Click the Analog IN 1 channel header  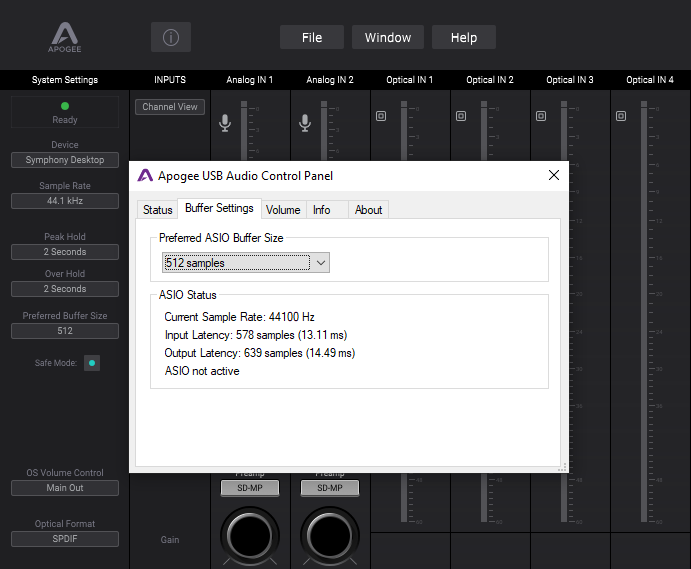[250, 80]
